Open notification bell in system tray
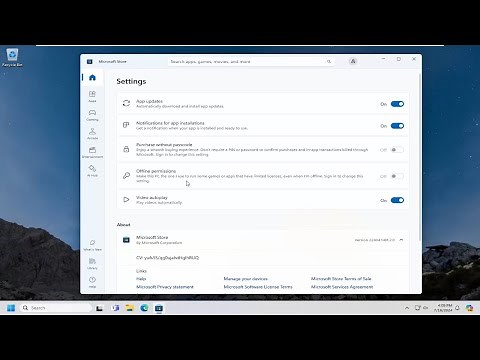The image size is (480, 360). coord(457,308)
